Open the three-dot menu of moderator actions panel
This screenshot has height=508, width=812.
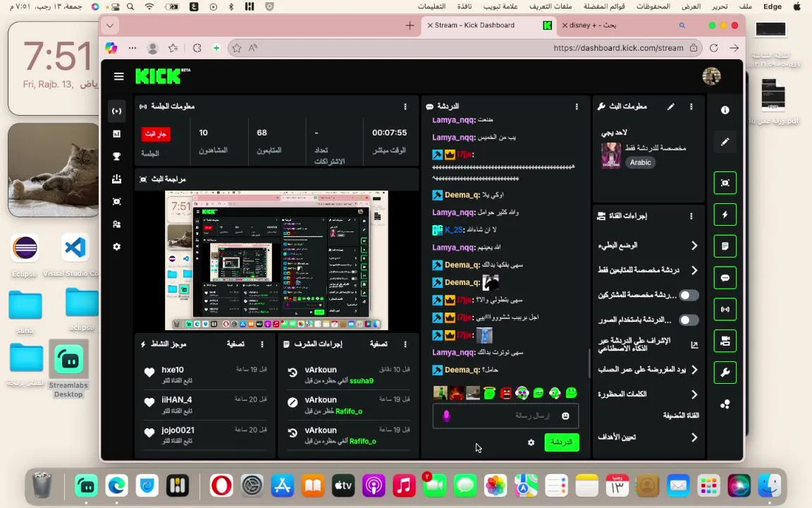tap(405, 344)
